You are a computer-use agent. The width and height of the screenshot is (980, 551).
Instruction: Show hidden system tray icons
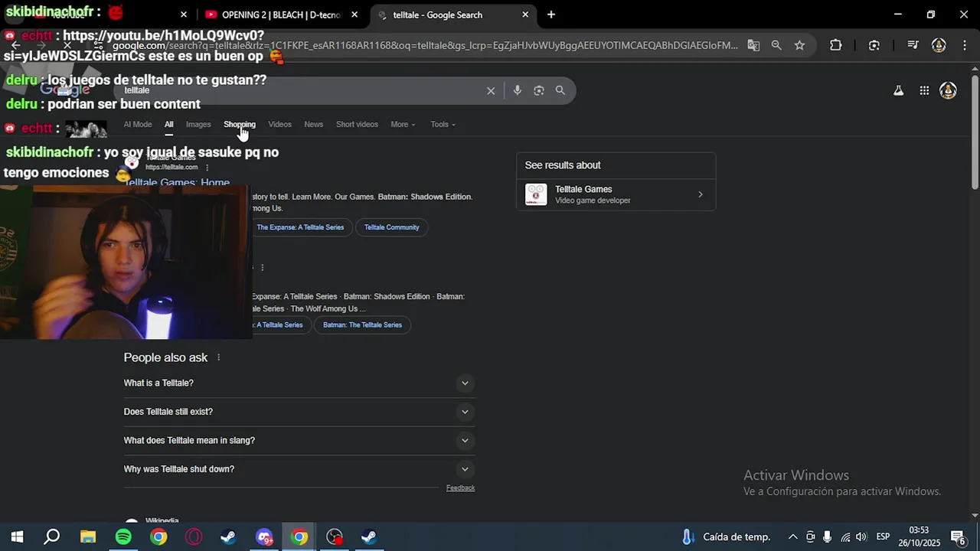pyautogui.click(x=793, y=537)
